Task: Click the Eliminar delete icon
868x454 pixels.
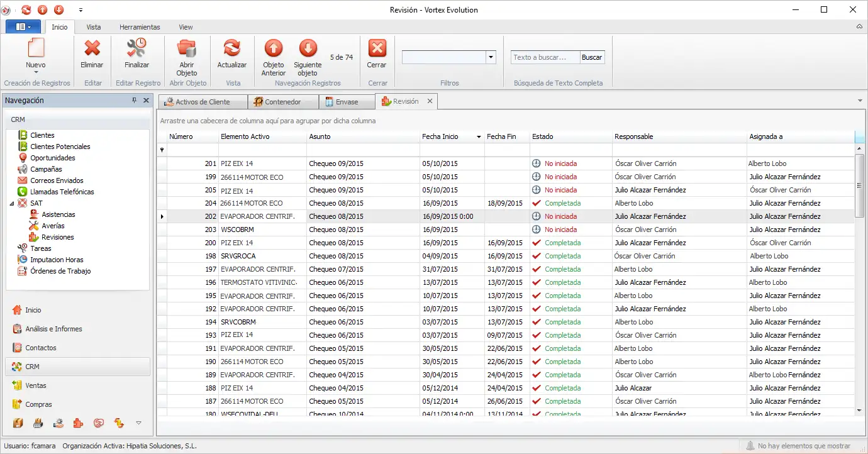Action: coord(92,48)
